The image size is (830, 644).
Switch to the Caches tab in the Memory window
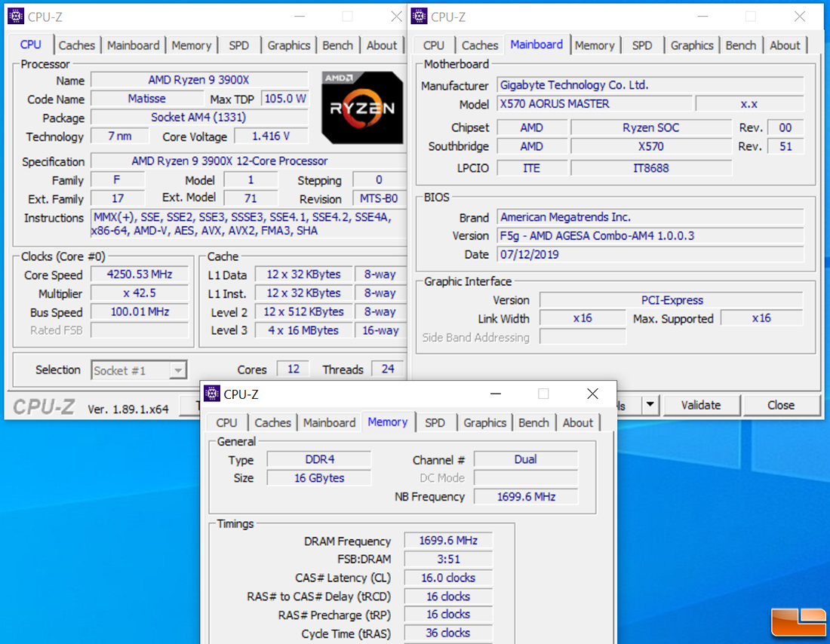pyautogui.click(x=272, y=423)
